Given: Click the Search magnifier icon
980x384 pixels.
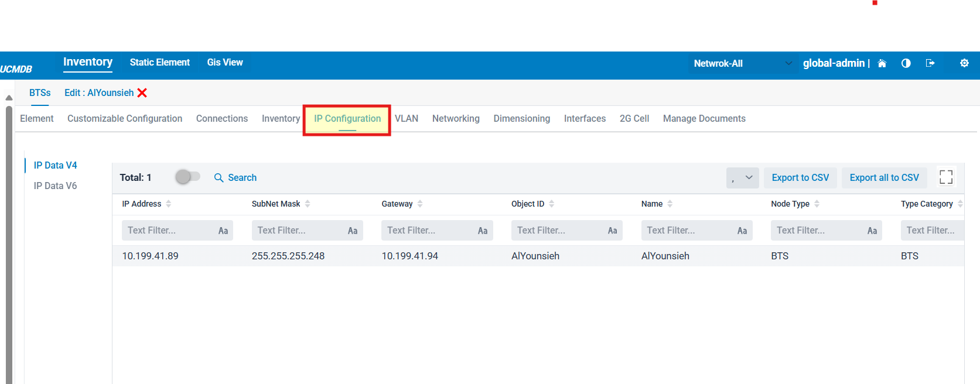Looking at the screenshot, I should tap(218, 178).
